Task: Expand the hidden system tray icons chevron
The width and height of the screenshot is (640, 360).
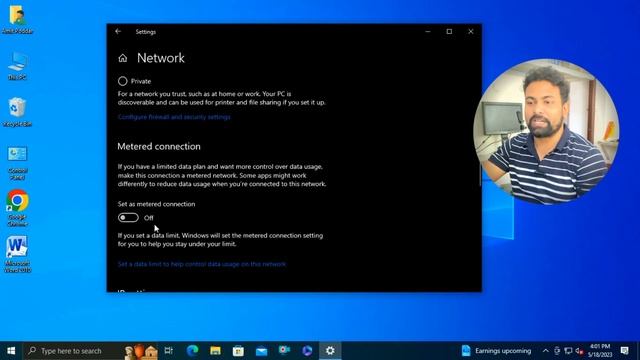Action: (546, 351)
